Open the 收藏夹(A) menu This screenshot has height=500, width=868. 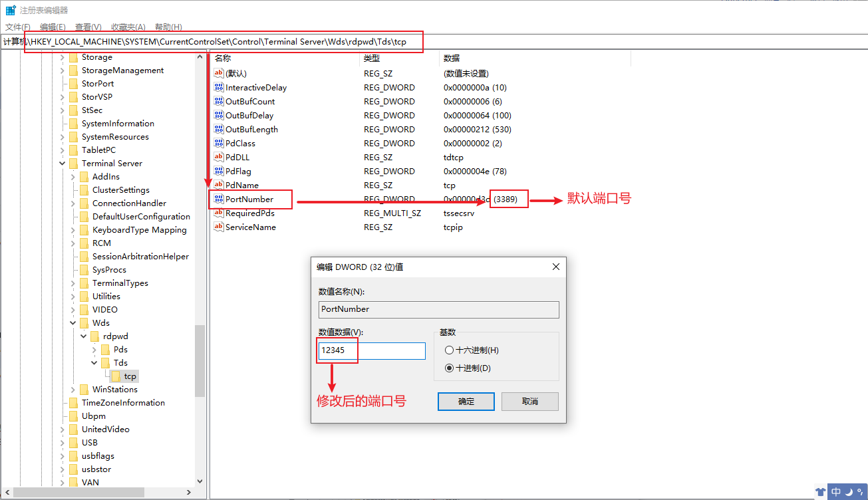pyautogui.click(x=128, y=27)
